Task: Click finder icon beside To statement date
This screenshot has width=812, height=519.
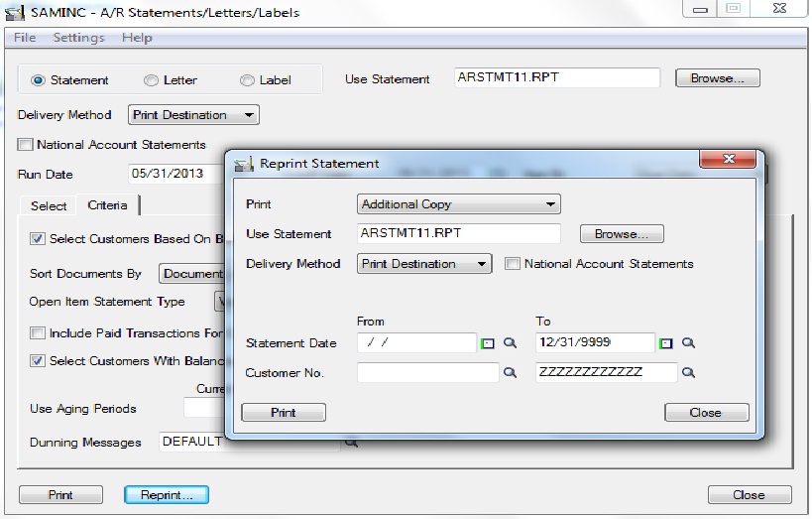Action: tap(688, 343)
